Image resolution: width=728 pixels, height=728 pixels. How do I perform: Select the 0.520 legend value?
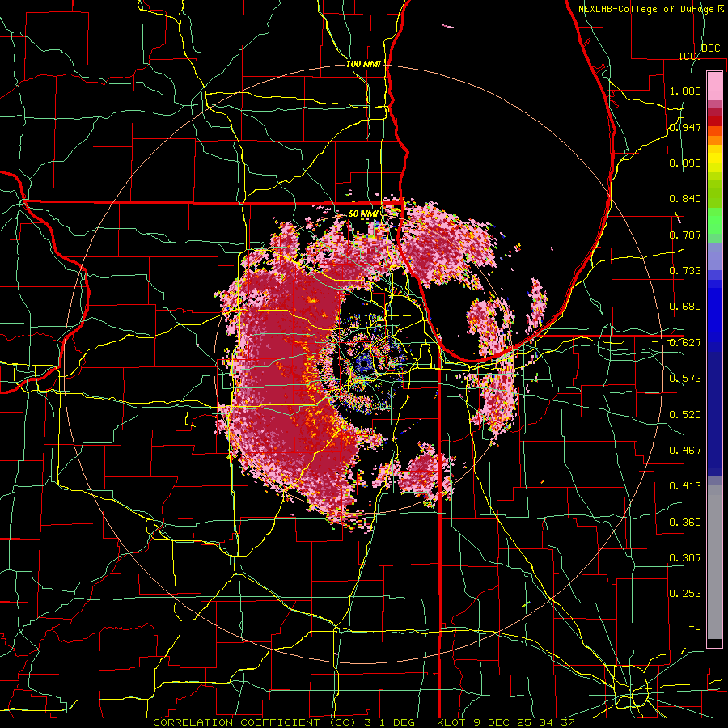tap(685, 415)
